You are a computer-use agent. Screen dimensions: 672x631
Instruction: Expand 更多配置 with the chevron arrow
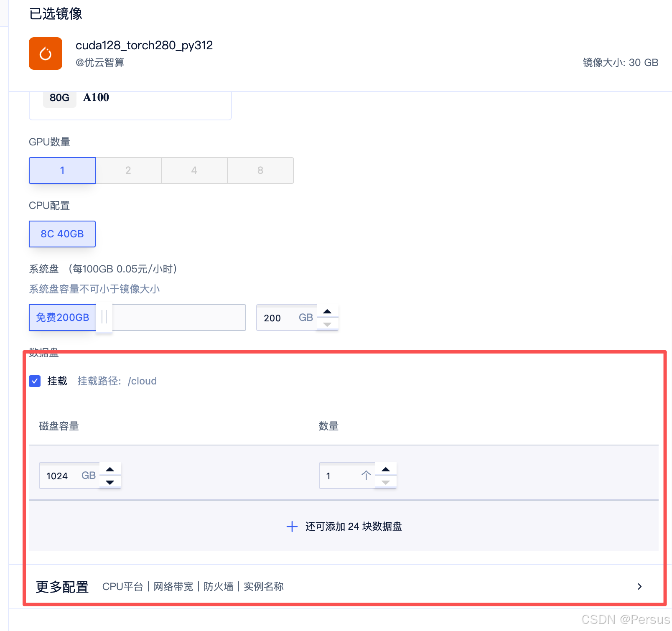click(639, 587)
